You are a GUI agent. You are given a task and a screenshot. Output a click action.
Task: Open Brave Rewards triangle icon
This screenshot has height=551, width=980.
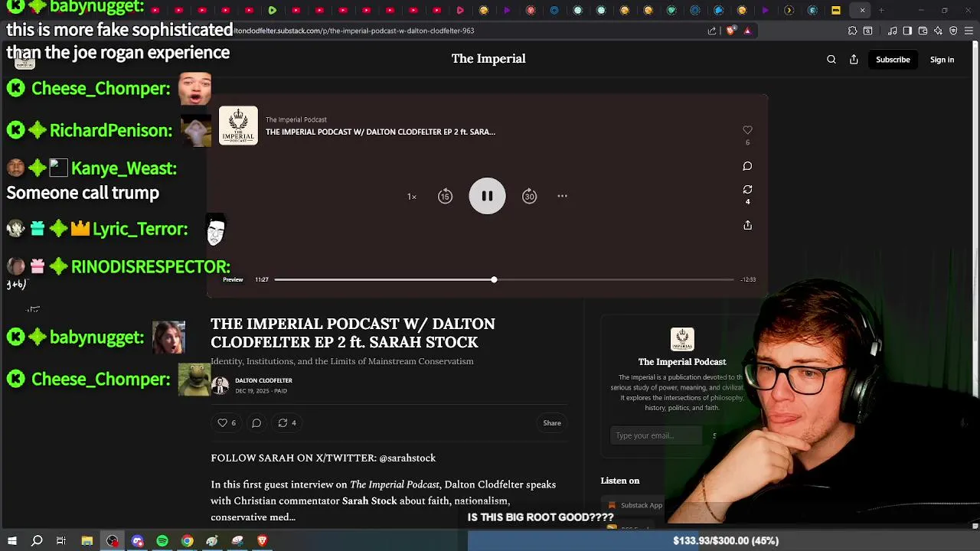[747, 31]
